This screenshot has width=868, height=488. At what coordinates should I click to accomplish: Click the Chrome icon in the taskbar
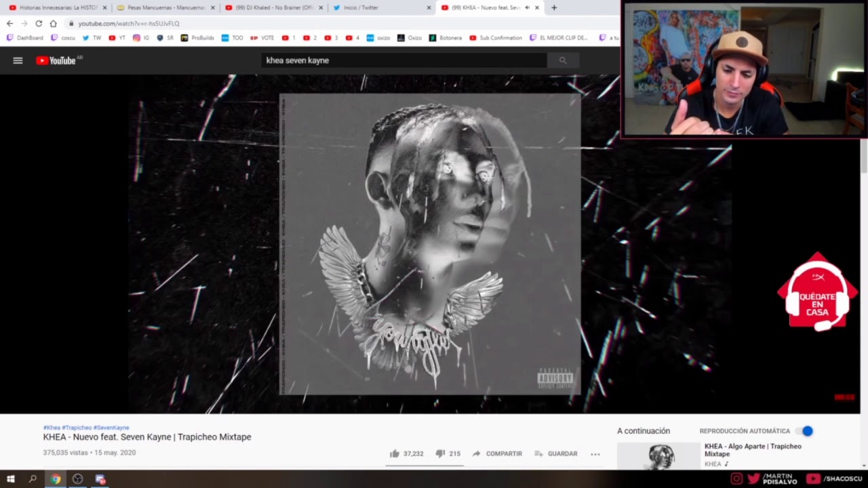pyautogui.click(x=56, y=479)
